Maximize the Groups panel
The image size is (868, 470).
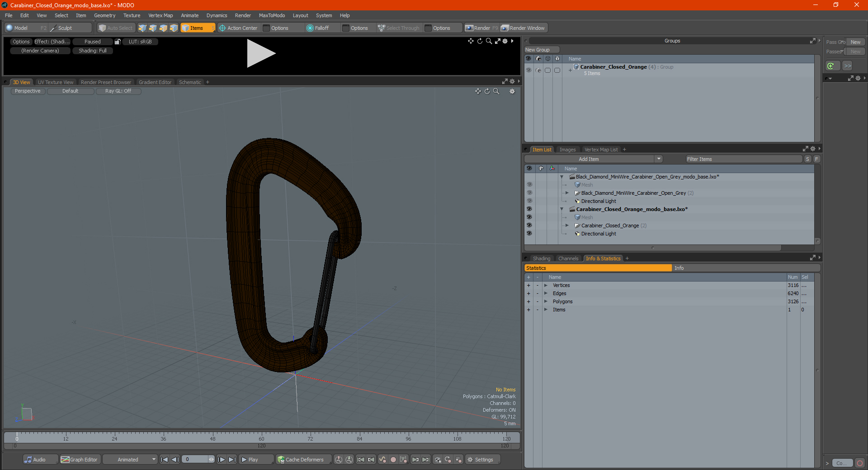[x=812, y=41]
